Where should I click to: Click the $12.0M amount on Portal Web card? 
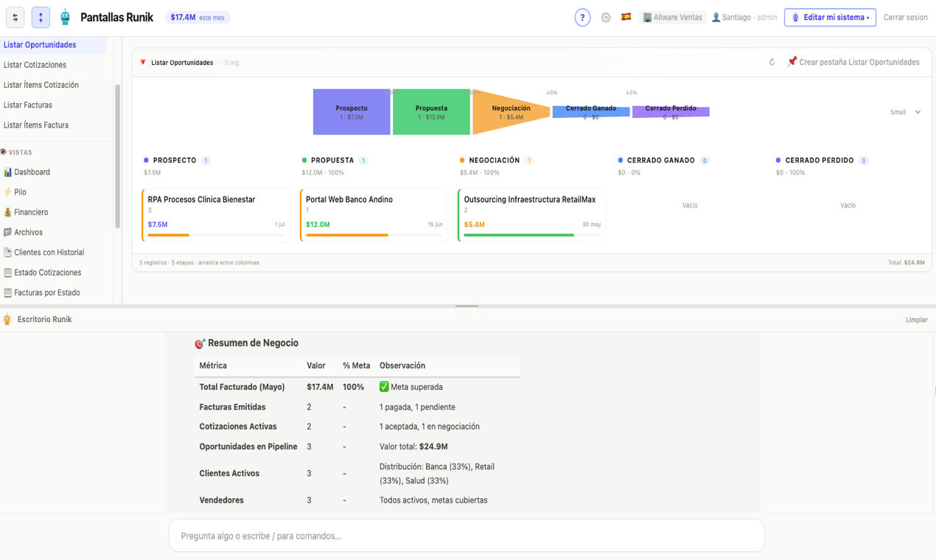[x=318, y=225]
